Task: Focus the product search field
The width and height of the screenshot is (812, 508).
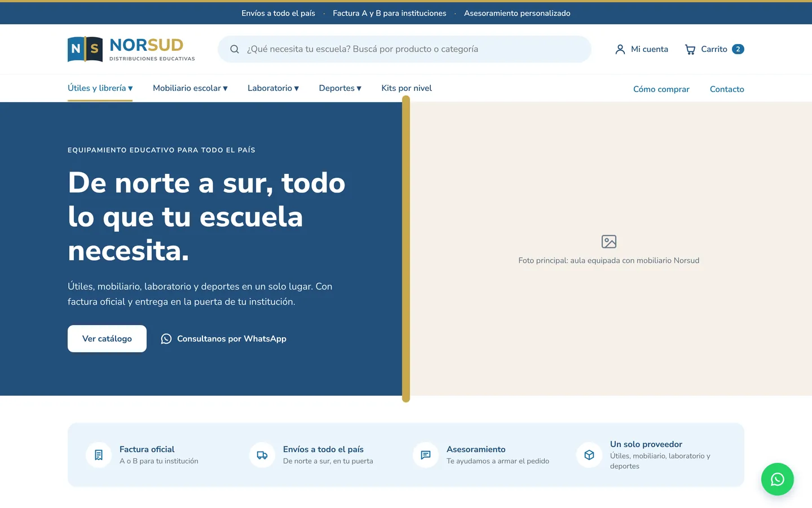Action: point(404,49)
